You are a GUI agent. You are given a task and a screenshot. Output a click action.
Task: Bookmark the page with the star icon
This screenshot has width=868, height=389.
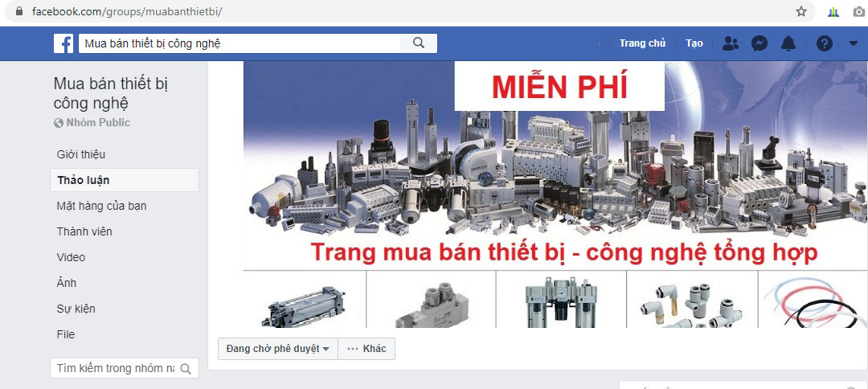pyautogui.click(x=801, y=11)
